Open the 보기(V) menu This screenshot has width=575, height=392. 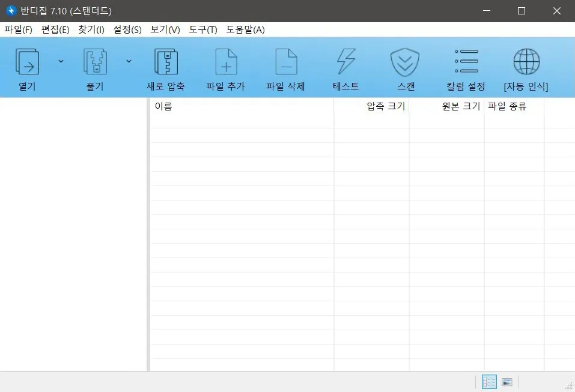click(165, 29)
